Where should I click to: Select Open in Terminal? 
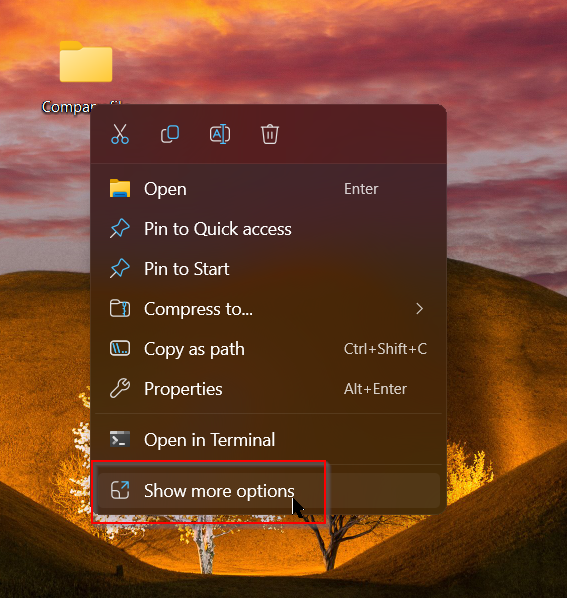coord(269,440)
